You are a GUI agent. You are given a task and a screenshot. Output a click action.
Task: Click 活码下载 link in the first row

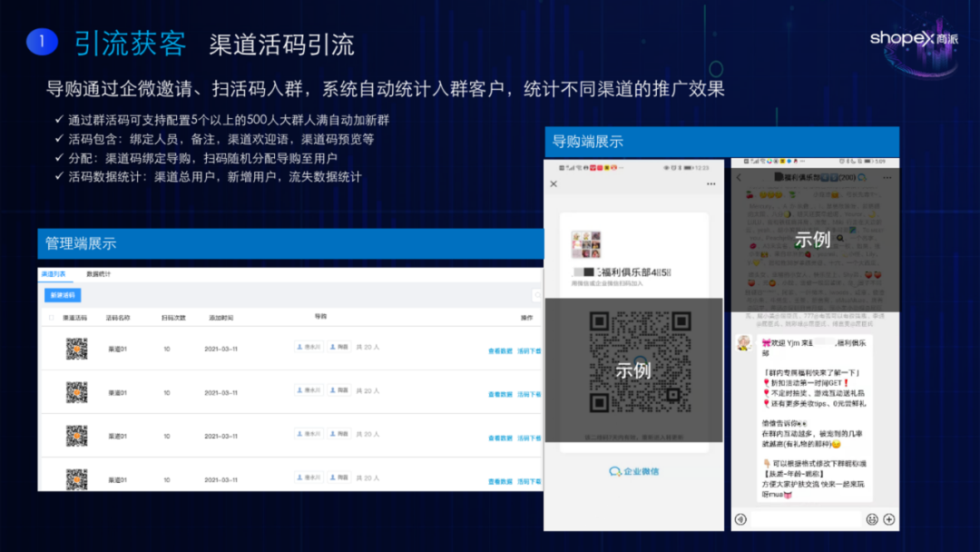click(x=529, y=351)
